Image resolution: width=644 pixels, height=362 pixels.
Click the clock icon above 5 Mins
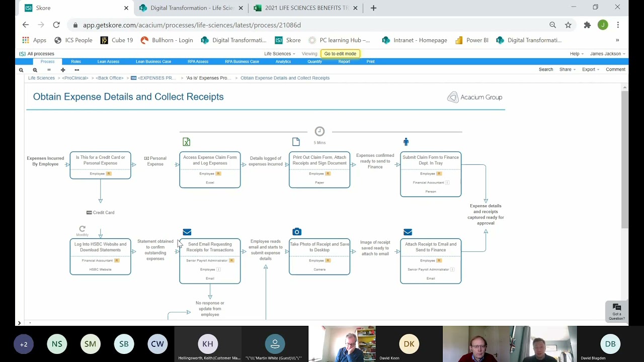319,131
